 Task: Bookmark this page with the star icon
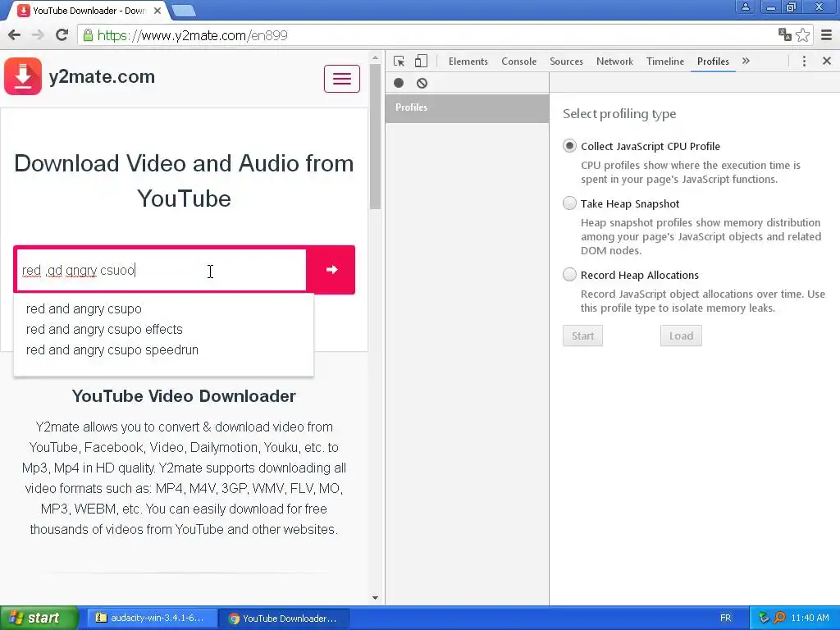point(802,34)
